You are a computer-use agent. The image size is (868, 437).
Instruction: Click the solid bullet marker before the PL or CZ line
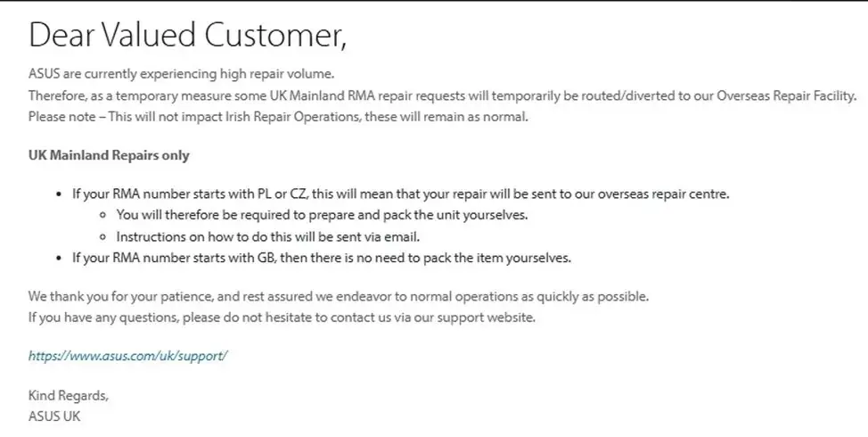(59, 194)
